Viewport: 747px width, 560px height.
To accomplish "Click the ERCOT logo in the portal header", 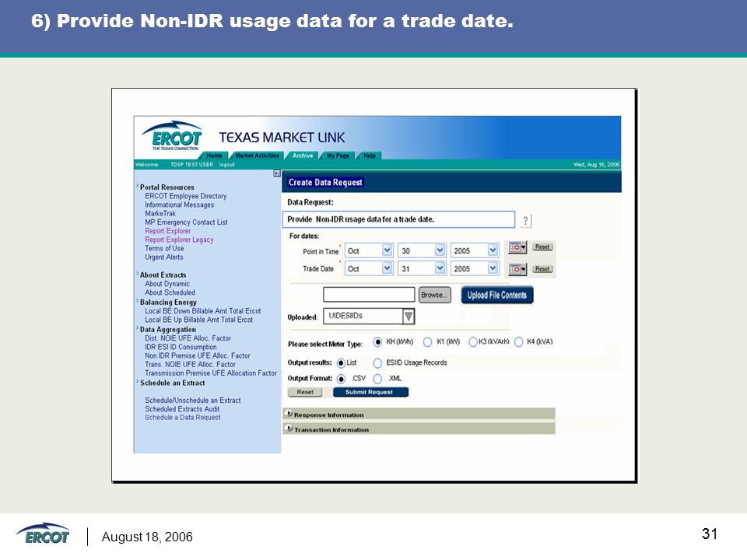I will 173,135.
